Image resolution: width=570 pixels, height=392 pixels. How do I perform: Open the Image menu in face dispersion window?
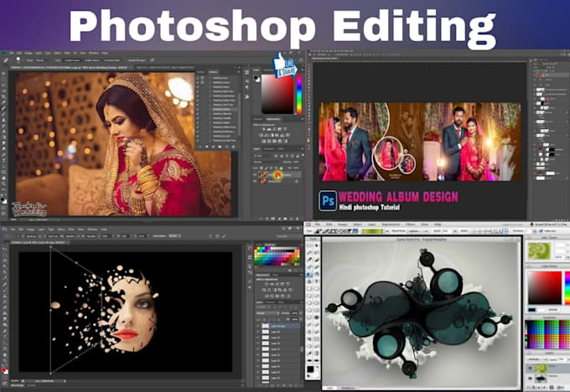tap(30, 230)
